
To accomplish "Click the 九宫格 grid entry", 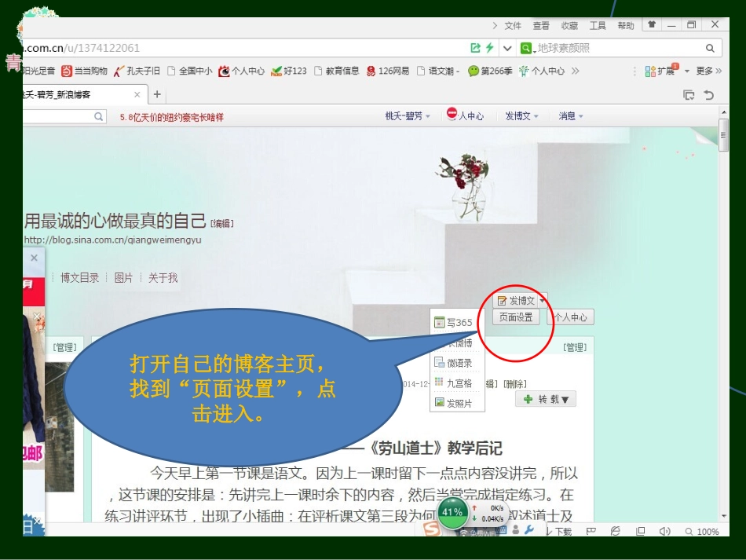I will (453, 383).
